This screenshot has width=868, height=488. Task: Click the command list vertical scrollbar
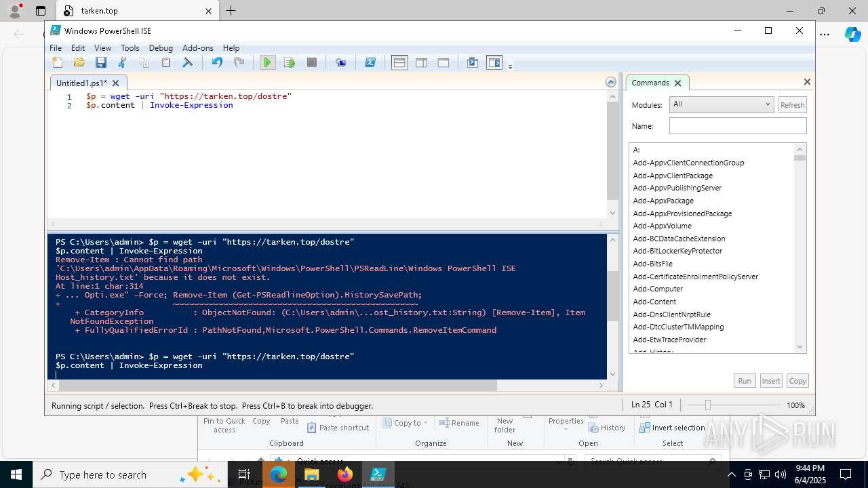[x=800, y=248]
